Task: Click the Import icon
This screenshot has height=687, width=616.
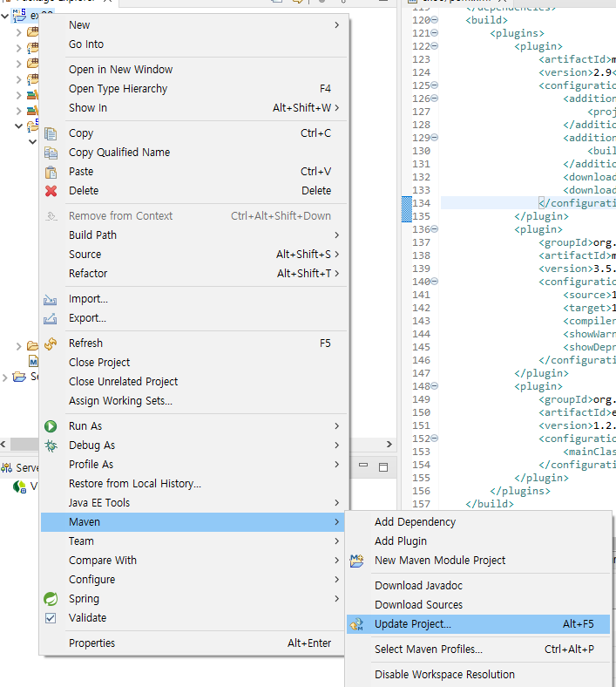Action: pyautogui.click(x=51, y=299)
